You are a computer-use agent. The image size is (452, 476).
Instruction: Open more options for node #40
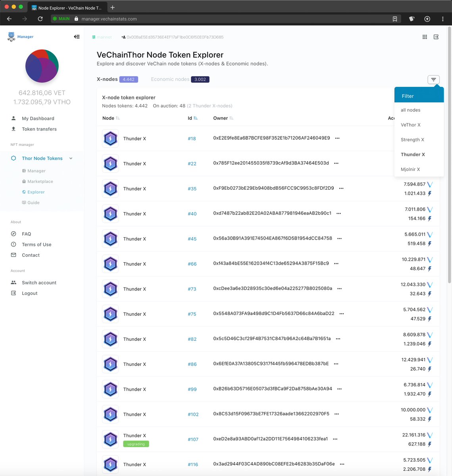pyautogui.click(x=339, y=213)
